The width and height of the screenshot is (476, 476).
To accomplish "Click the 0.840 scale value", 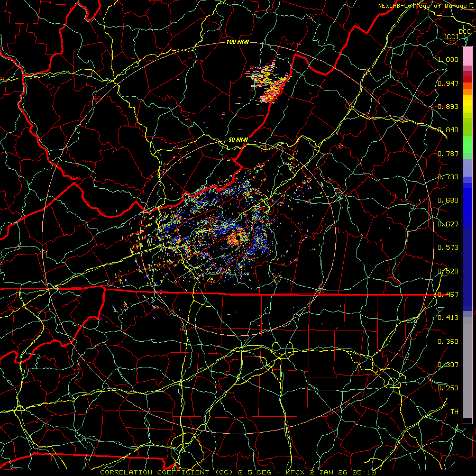I will [x=448, y=130].
